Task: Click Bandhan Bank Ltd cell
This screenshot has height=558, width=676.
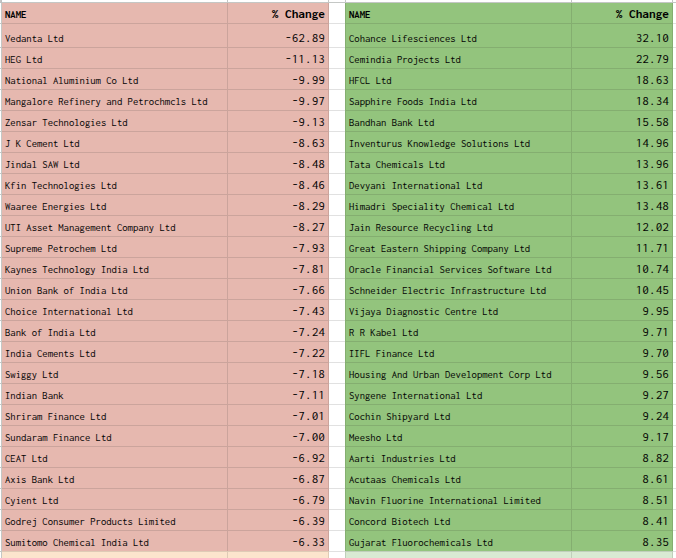Action: coord(458,122)
